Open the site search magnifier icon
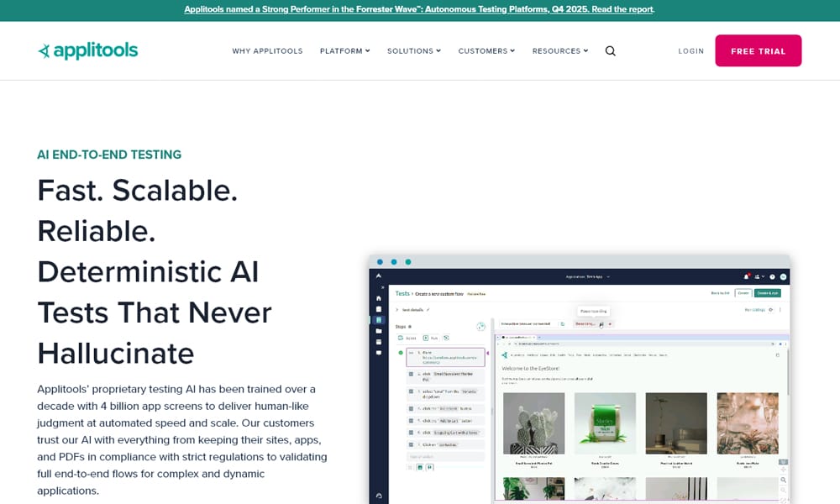 611,51
